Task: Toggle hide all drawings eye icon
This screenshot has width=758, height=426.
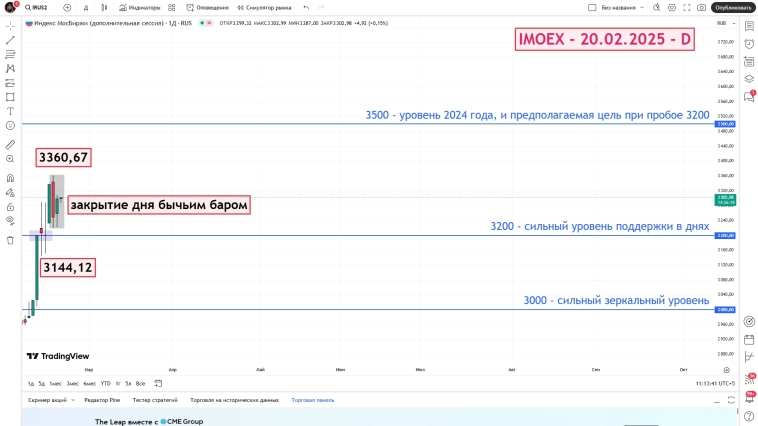Action: [x=10, y=221]
